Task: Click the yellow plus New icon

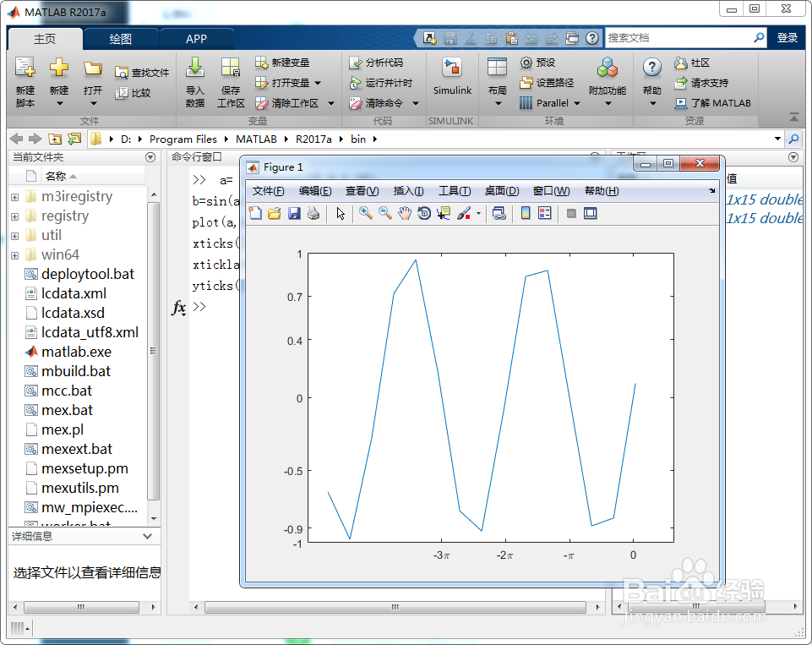Action: (x=58, y=68)
